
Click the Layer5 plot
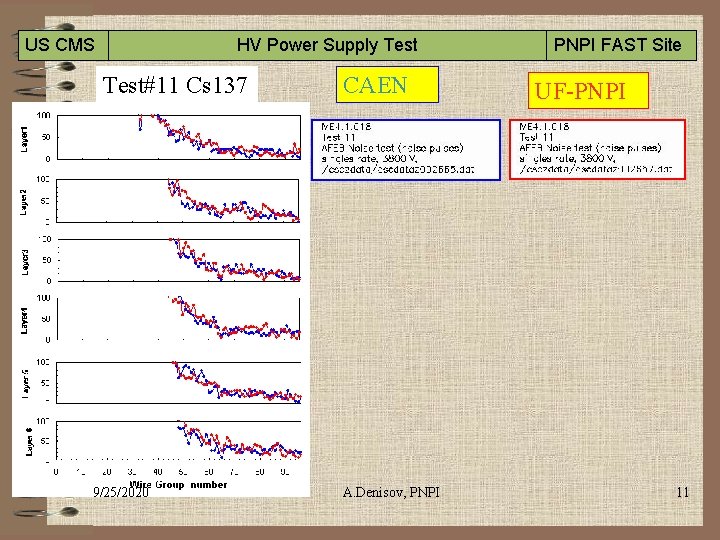[x=179, y=382]
